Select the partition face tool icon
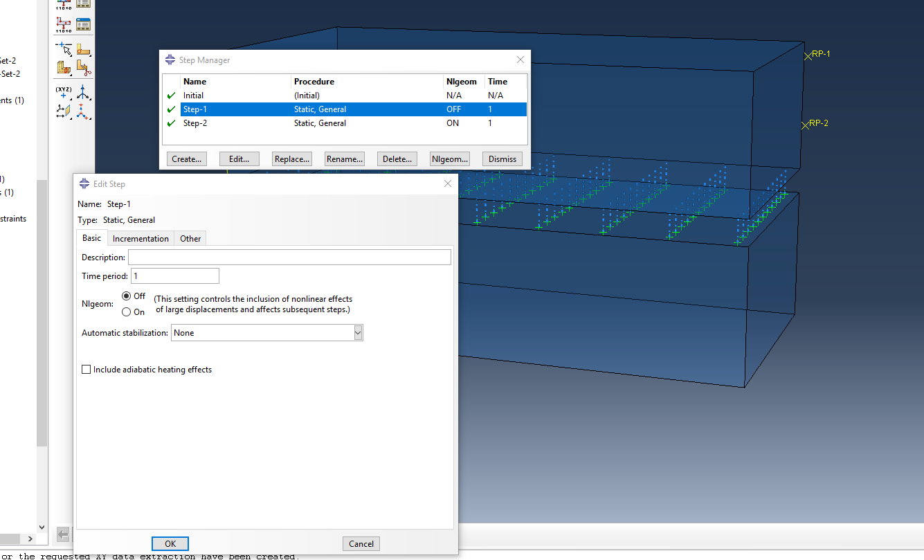Image resolution: width=924 pixels, height=560 pixels. pyautogui.click(x=83, y=49)
